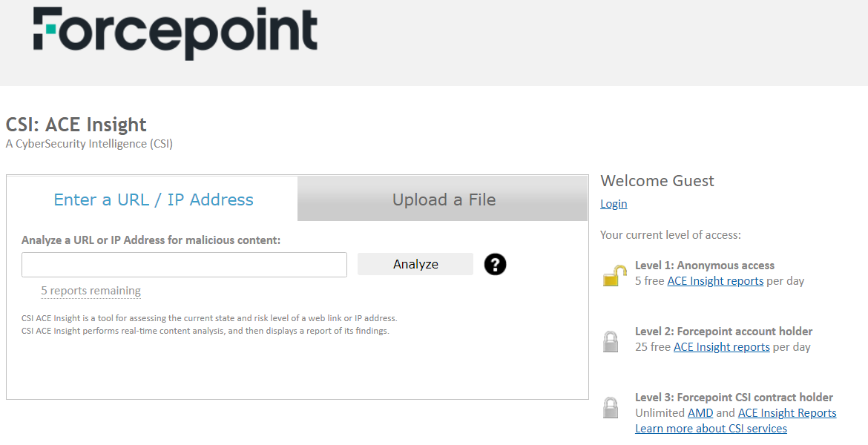This screenshot has height=445, width=868.
Task: Click the 'CSI: ACE Insight' heading
Action: pos(76,125)
